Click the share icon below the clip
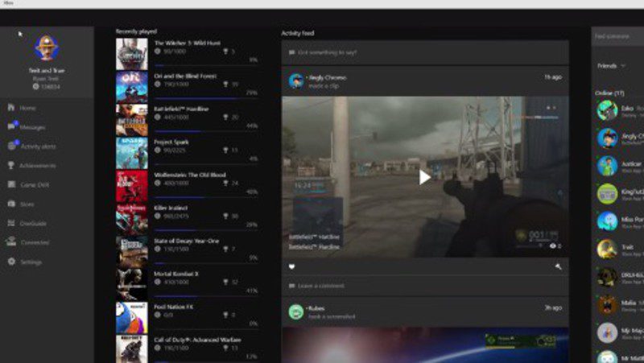Screen dimensions: 644x363 click(558, 266)
